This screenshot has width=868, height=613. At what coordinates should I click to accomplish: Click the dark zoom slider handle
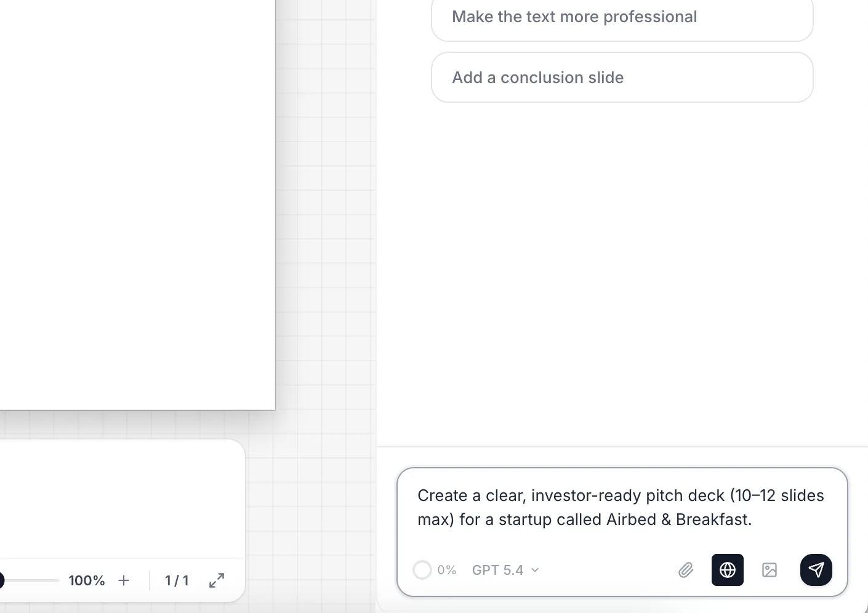pos(2,580)
